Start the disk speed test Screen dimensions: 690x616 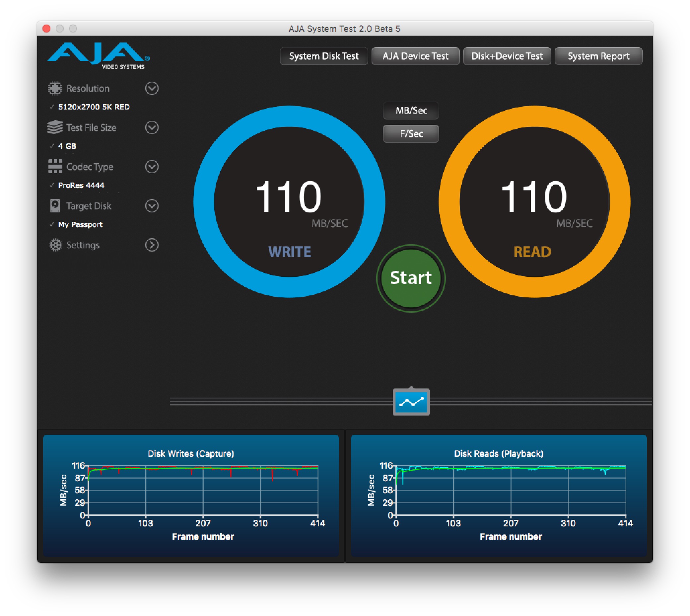point(411,278)
